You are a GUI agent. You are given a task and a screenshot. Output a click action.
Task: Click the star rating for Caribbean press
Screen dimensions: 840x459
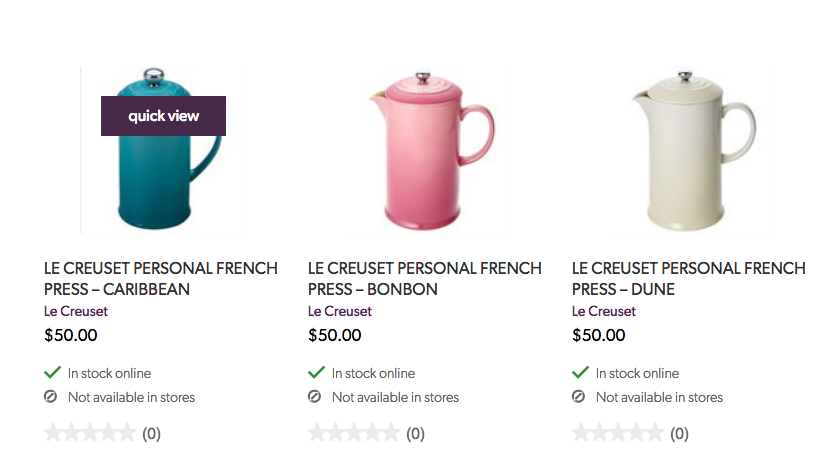90,433
